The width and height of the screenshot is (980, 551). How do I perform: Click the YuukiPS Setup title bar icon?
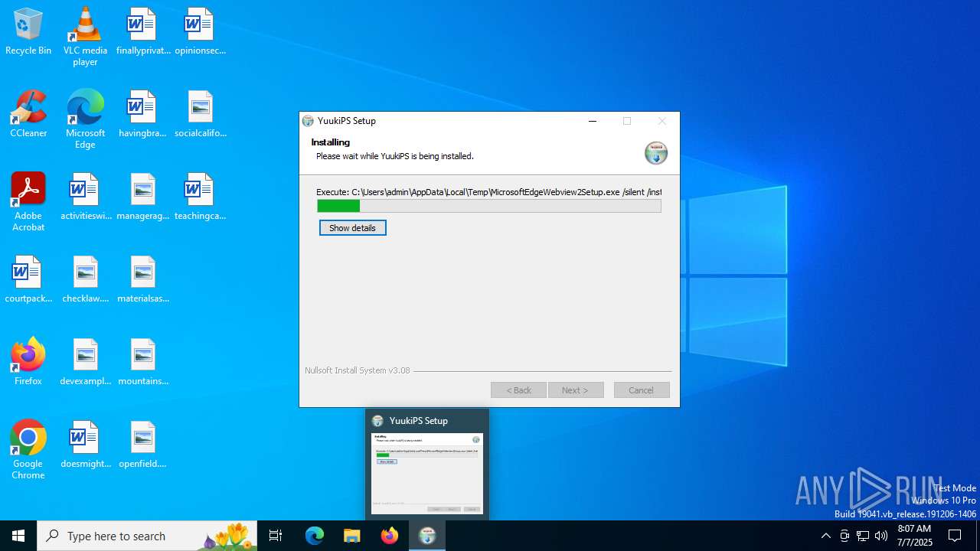308,121
